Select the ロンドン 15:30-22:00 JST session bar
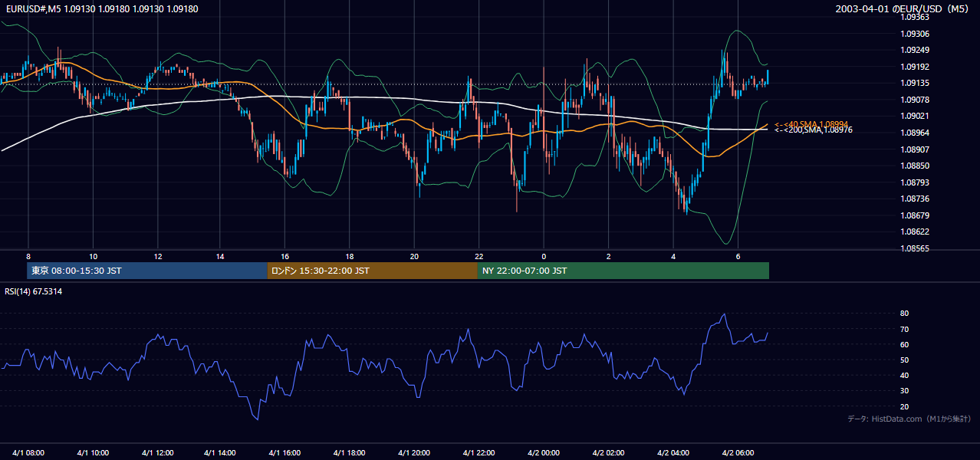Screen dimensions: 980x460 [373, 271]
